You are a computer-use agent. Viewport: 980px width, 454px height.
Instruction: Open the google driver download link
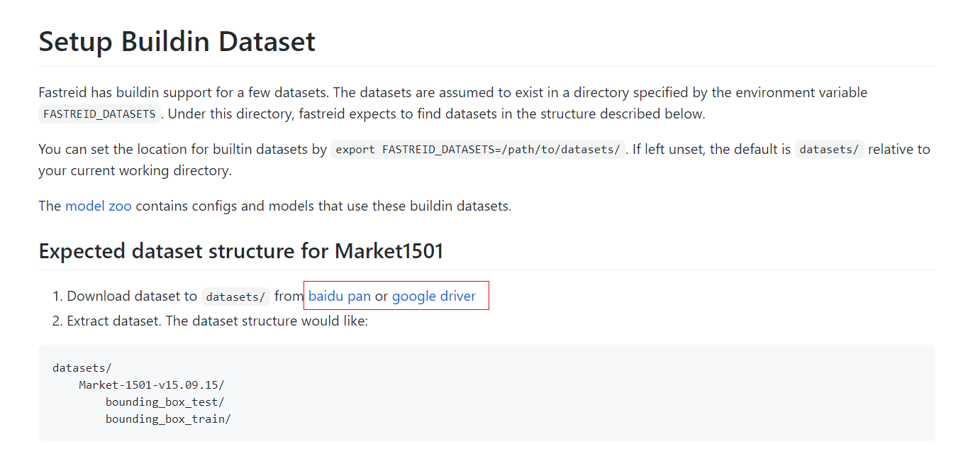[434, 296]
